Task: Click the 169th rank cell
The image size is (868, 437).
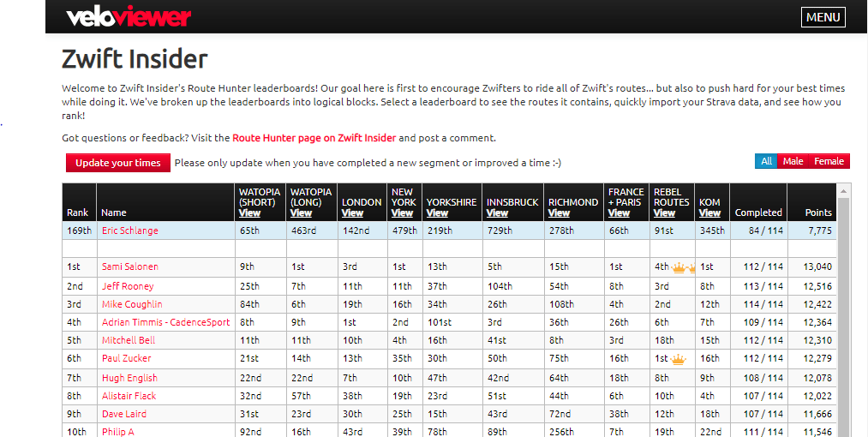Action: 79,230
